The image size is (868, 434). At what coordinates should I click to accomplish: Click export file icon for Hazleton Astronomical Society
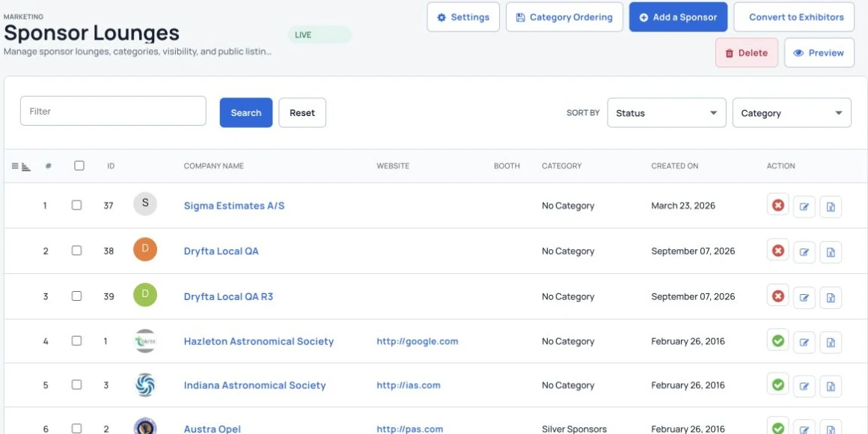[x=831, y=343]
